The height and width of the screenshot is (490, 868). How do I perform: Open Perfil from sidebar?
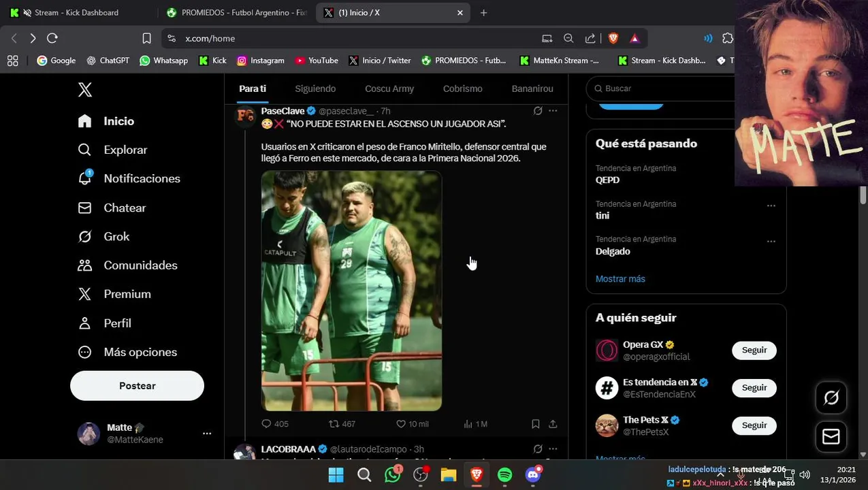coord(104,323)
